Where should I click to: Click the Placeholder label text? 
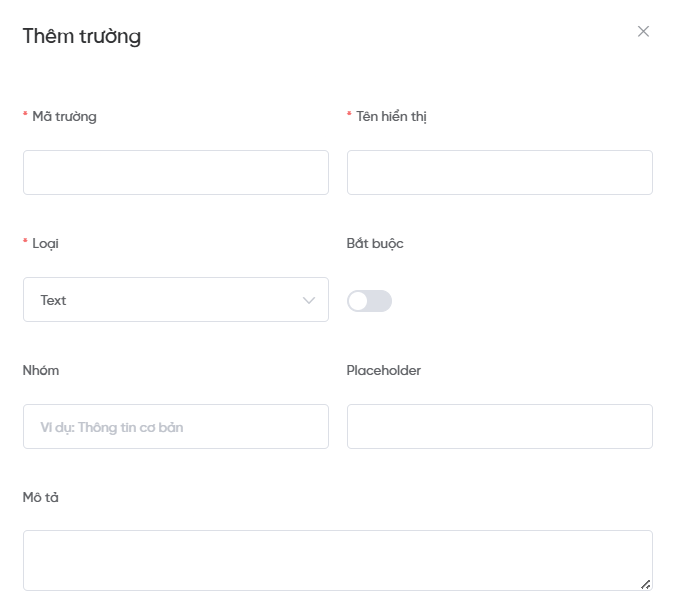(384, 370)
